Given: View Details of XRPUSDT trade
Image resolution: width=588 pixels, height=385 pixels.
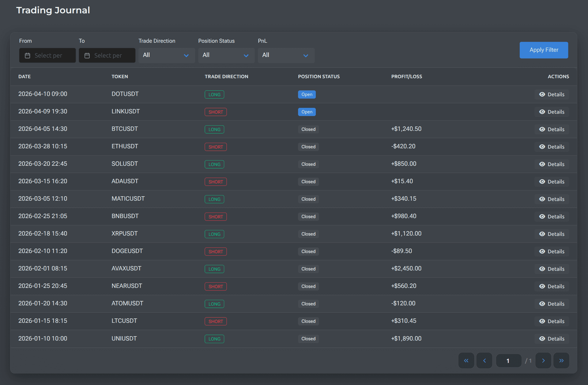Looking at the screenshot, I should (x=552, y=234).
